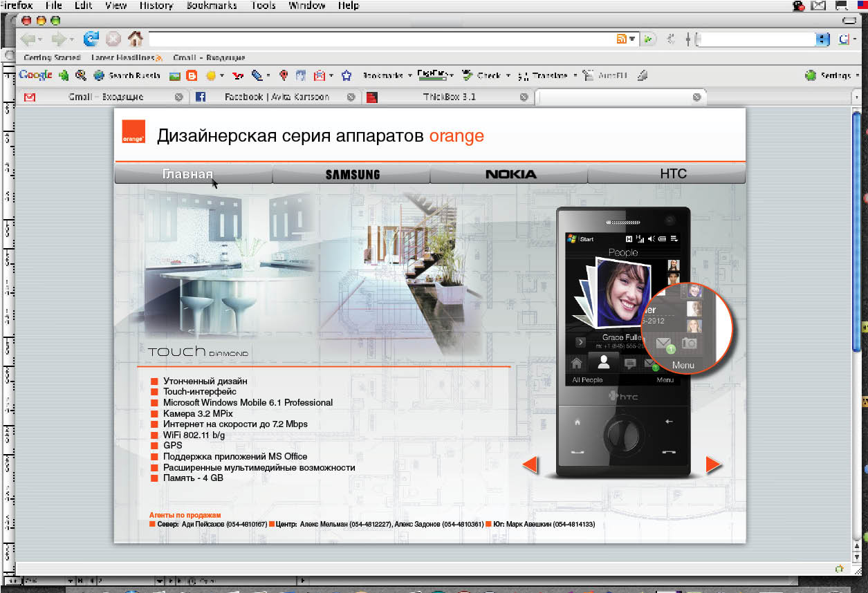This screenshot has height=593, width=868.
Task: Click the Firefox reload page button
Action: pyautogui.click(x=91, y=39)
